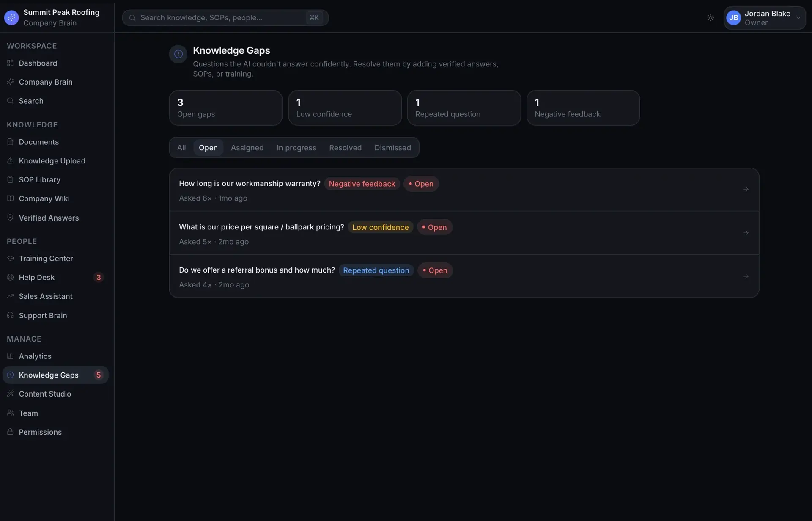Click the red Negative feedback tag
The image size is (812, 521).
click(362, 184)
